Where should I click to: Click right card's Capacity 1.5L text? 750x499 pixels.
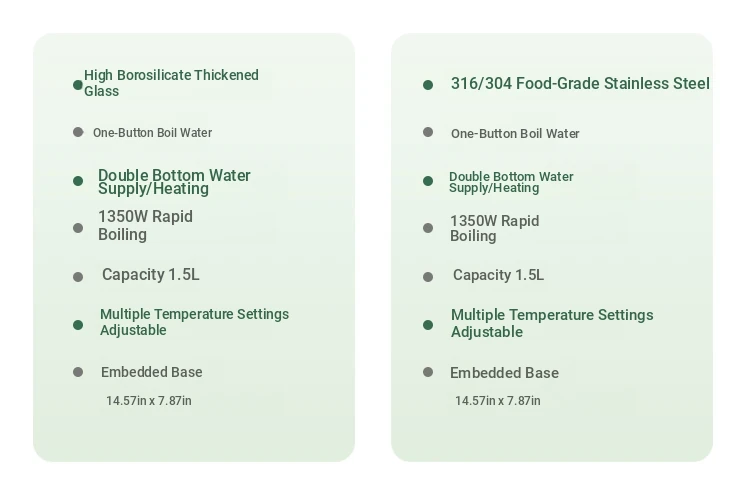tap(498, 275)
